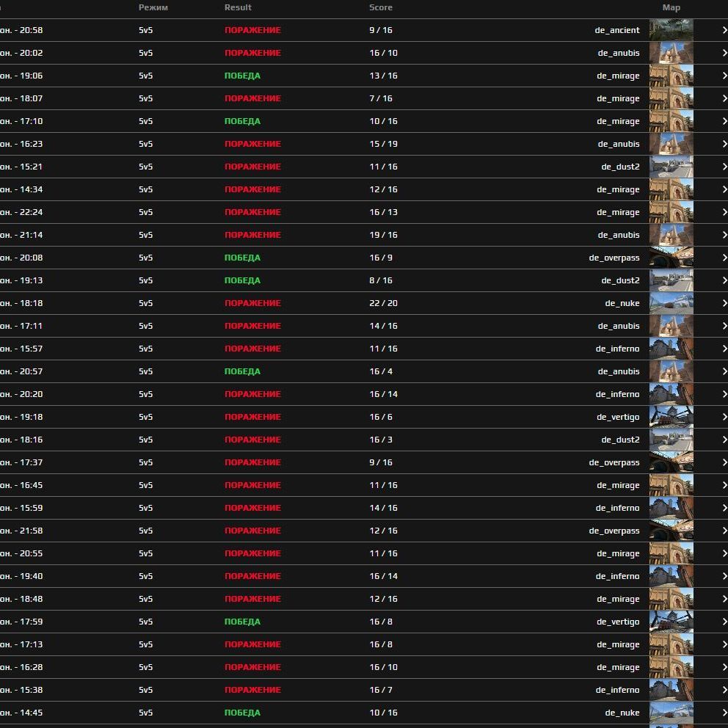Expand details arrow for the 19:06 match
The image size is (728, 728).
click(724, 76)
